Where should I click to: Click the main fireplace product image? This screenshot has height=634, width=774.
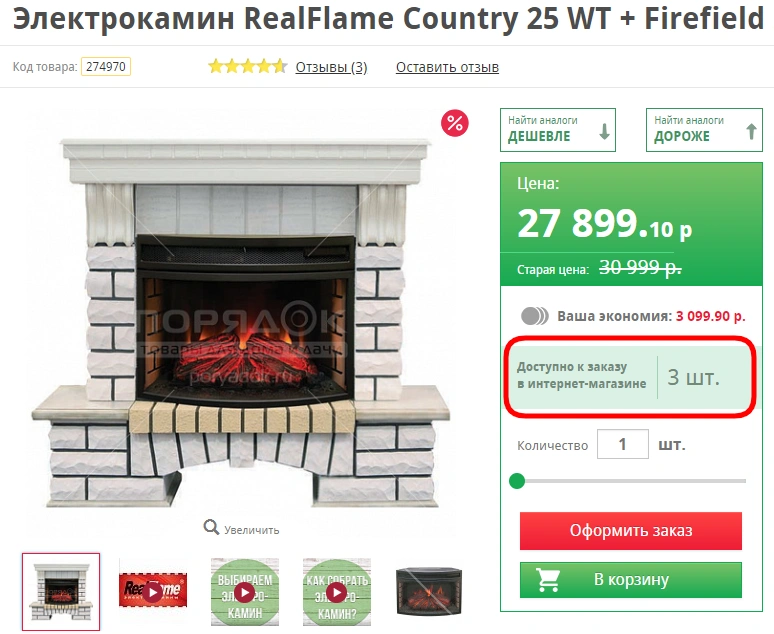242,323
